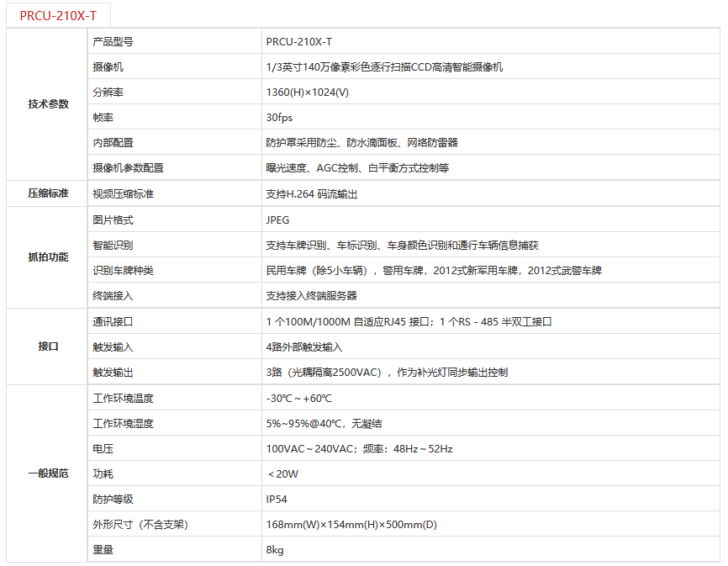Select the 100VAC～240VAC voltage value
The height and width of the screenshot is (566, 728).
click(309, 449)
